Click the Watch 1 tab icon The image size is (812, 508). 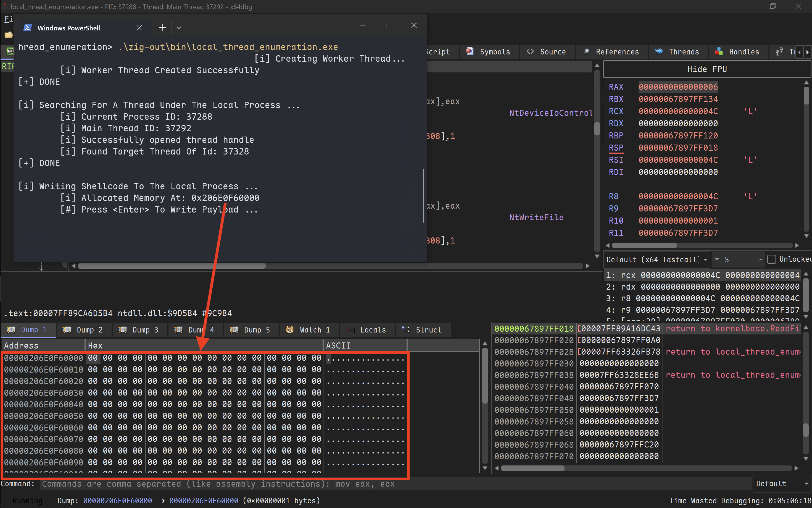(290, 330)
